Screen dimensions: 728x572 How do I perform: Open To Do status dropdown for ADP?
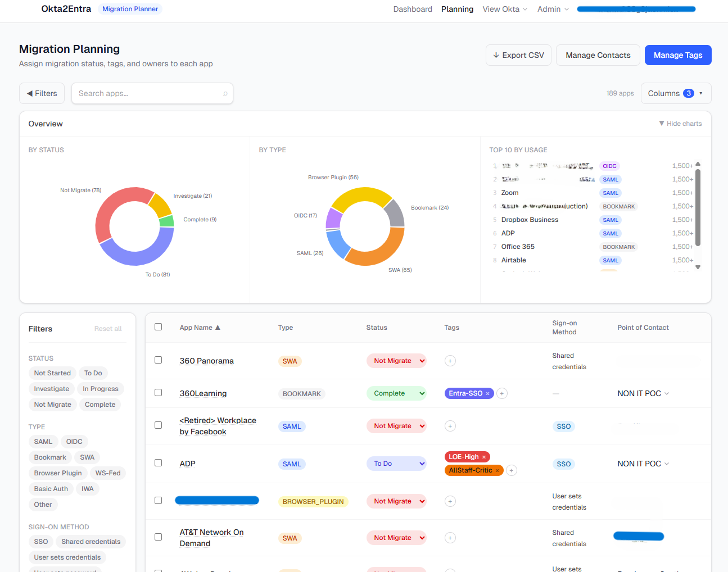click(396, 464)
